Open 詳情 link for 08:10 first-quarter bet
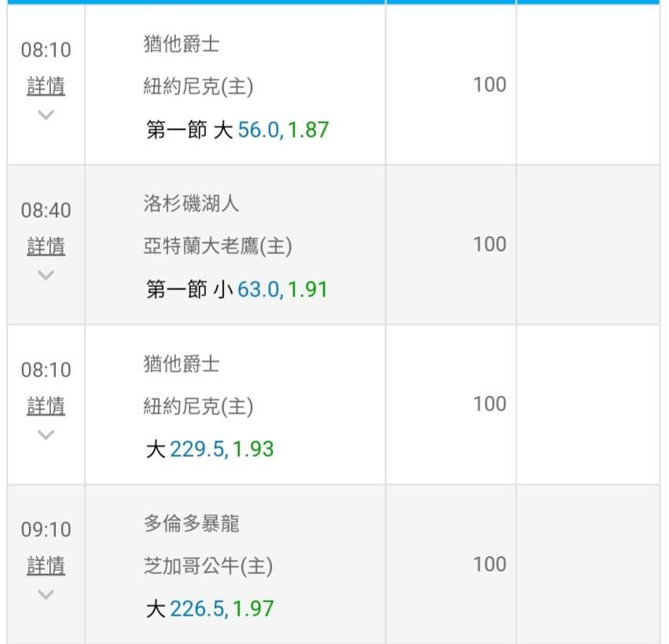669x644 pixels. (x=46, y=86)
